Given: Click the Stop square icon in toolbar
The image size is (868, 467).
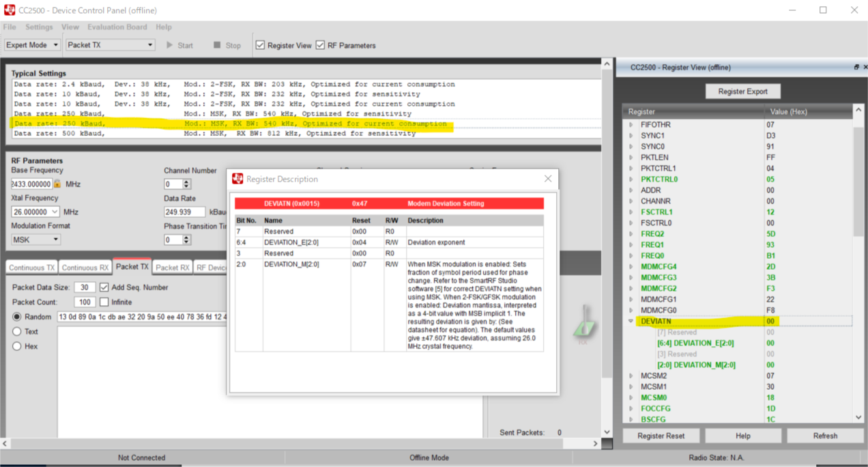Looking at the screenshot, I should point(217,45).
